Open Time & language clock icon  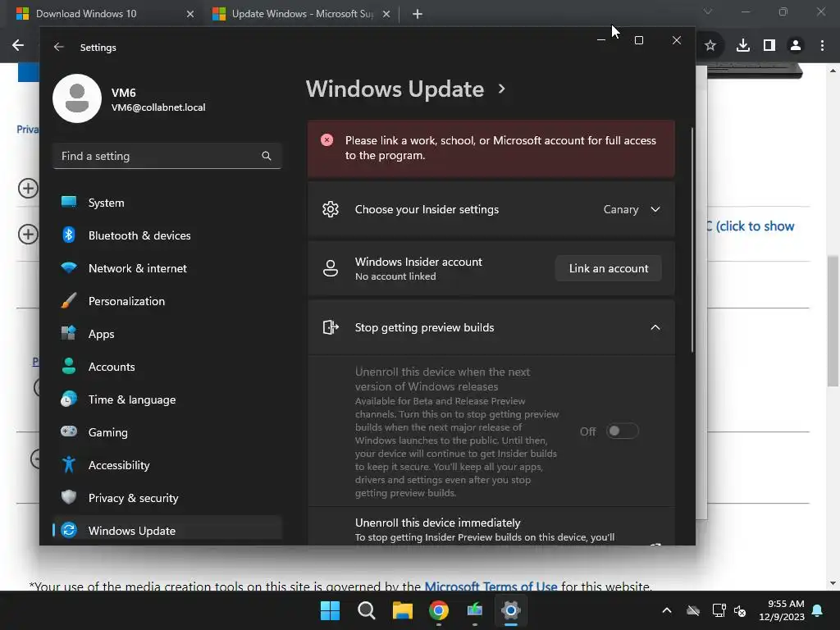69,399
